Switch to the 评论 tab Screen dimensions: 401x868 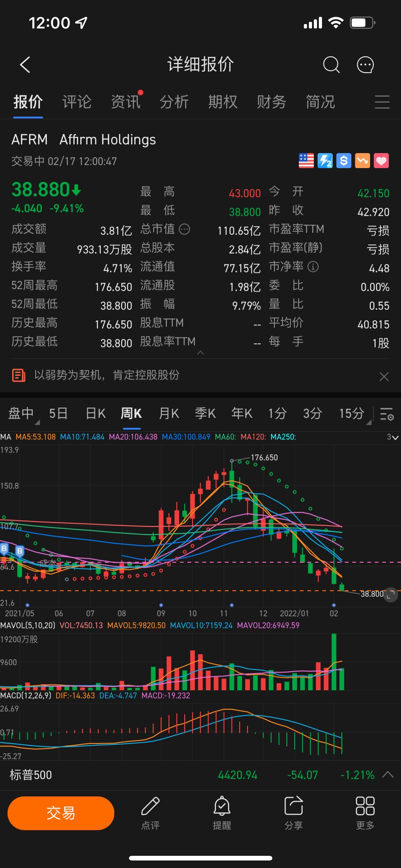77,102
